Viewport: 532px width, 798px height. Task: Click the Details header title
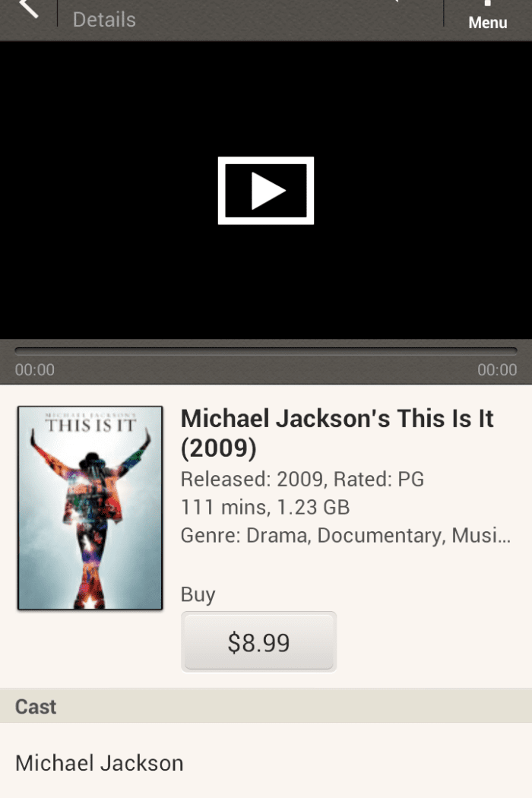104,20
